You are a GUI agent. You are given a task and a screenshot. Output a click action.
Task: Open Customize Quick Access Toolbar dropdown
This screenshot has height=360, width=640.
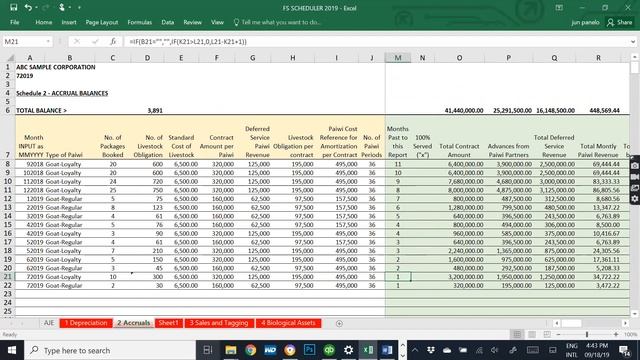[x=79, y=8]
